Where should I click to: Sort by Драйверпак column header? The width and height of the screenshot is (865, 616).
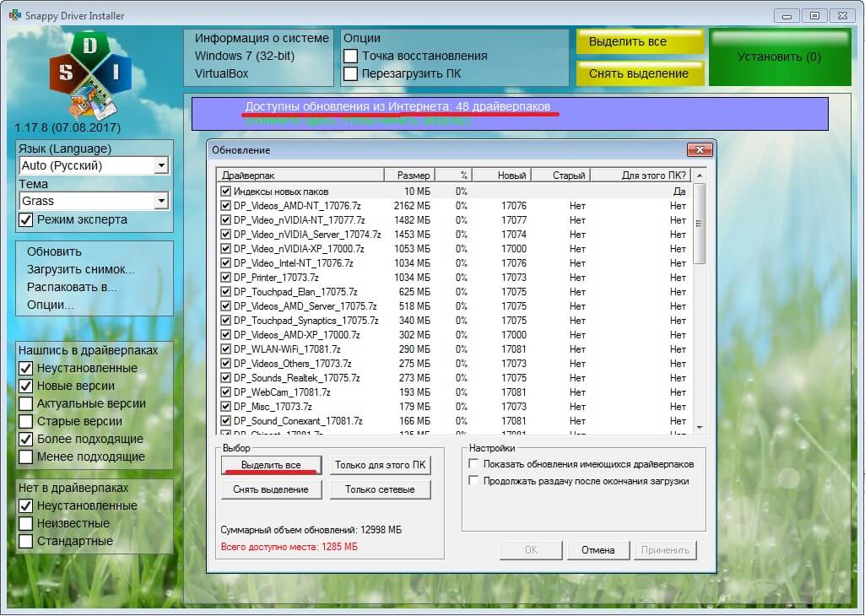(x=300, y=176)
